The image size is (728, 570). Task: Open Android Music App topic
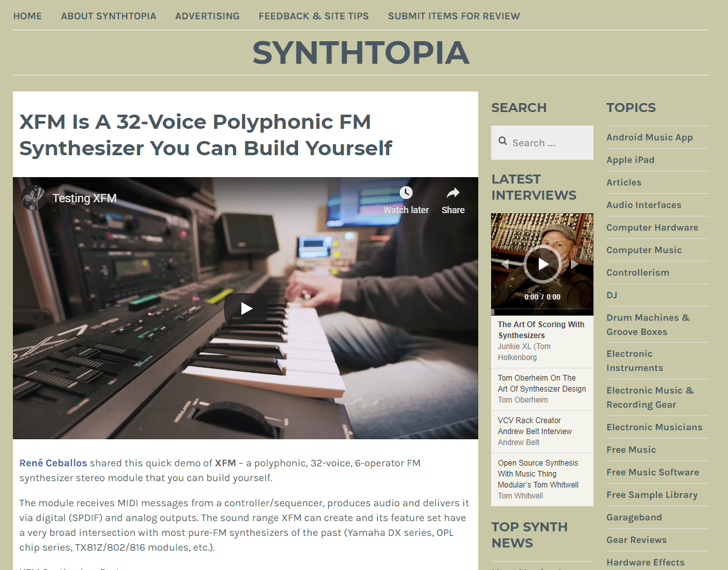[649, 137]
